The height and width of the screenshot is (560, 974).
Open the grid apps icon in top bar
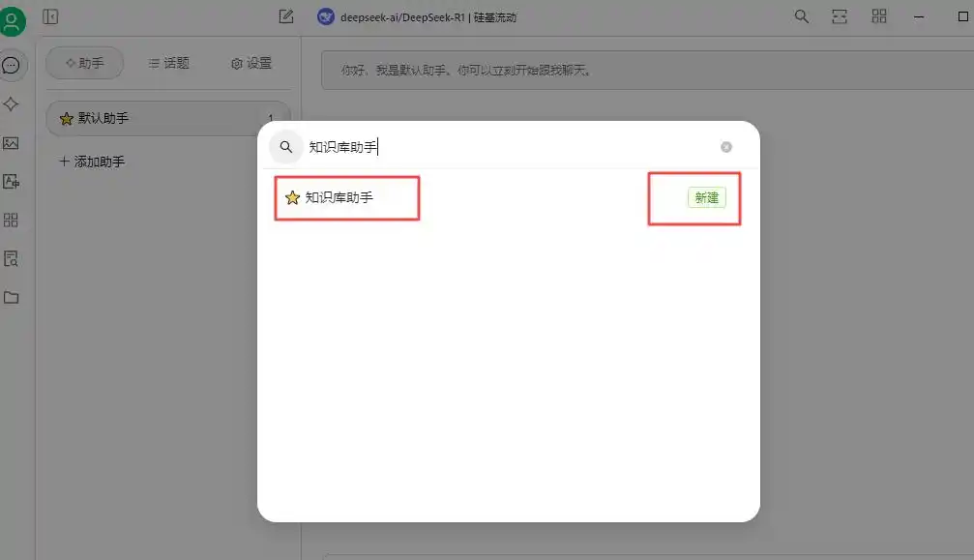click(879, 16)
